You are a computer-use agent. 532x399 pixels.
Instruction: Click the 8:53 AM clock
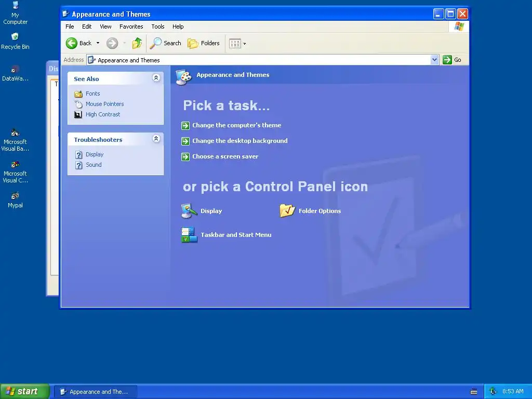point(513,392)
